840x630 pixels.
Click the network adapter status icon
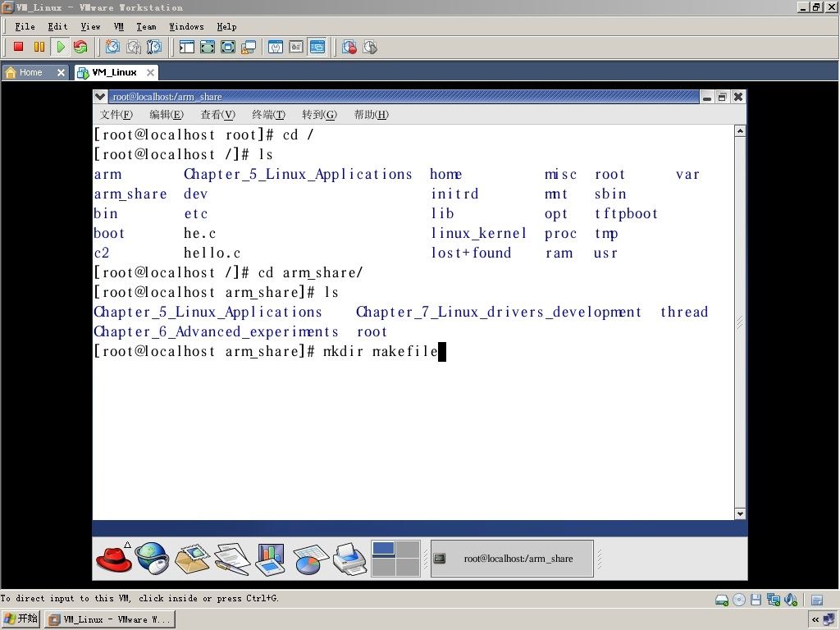pyautogui.click(x=773, y=600)
